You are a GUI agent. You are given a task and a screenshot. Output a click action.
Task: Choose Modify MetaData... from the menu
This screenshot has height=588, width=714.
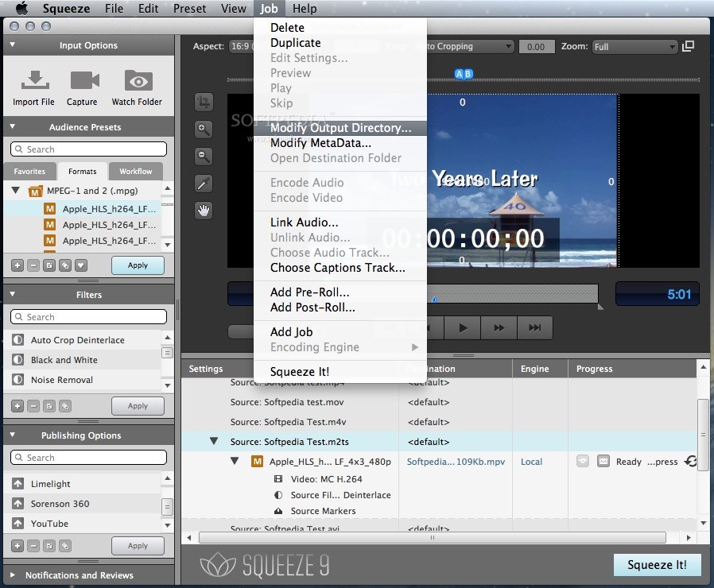point(340,143)
